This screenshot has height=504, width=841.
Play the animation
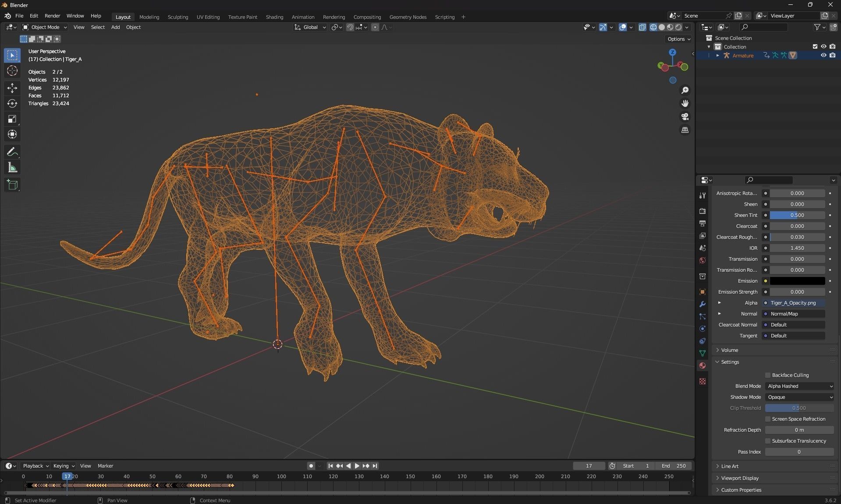[x=357, y=466]
